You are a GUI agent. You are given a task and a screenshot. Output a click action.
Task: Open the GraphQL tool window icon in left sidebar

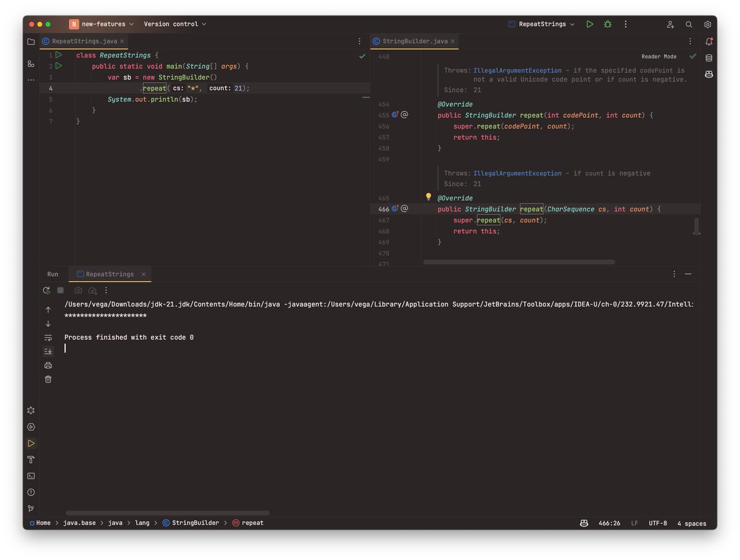[31, 410]
